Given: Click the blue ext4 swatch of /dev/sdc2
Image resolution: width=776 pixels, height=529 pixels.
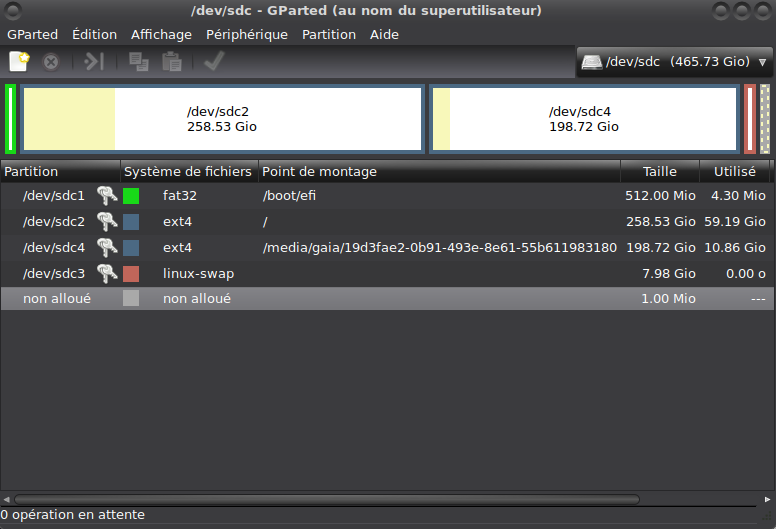Looking at the screenshot, I should (x=131, y=221).
